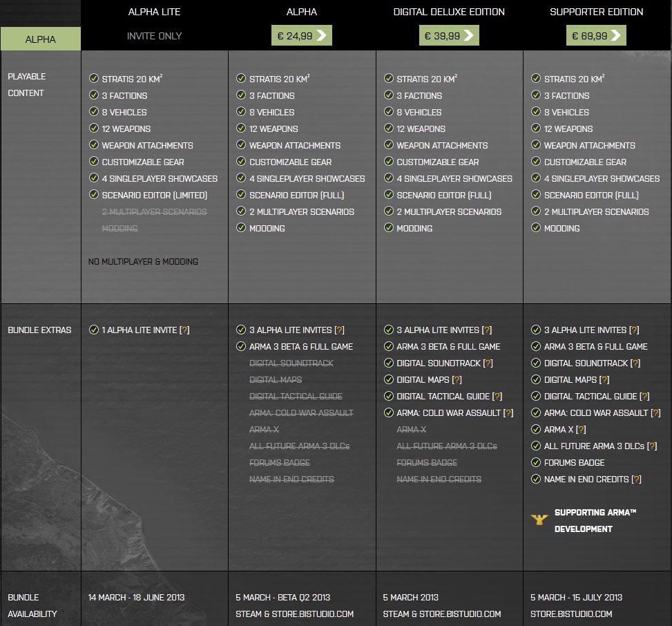Open help for Digital Soundtrack in Supporter column
Image resolution: width=672 pixels, height=626 pixels.
(635, 363)
